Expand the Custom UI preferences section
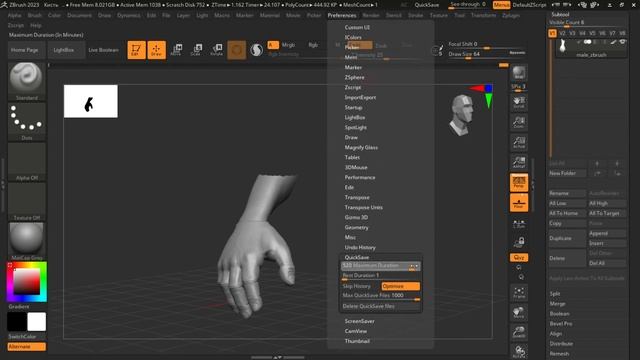The image size is (640, 360). click(x=357, y=27)
